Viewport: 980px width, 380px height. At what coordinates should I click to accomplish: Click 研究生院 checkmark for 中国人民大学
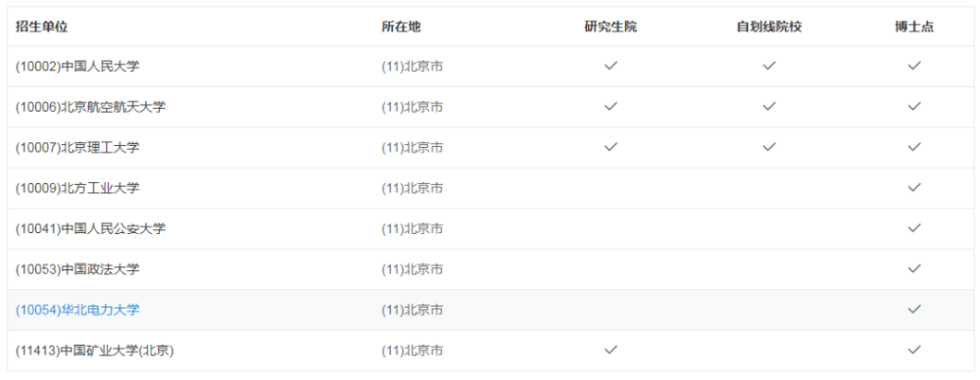[x=611, y=66]
